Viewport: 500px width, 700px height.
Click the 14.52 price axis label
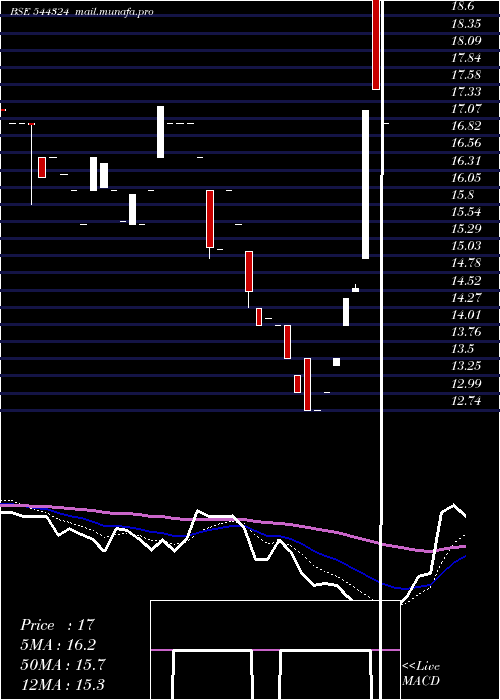click(x=466, y=280)
